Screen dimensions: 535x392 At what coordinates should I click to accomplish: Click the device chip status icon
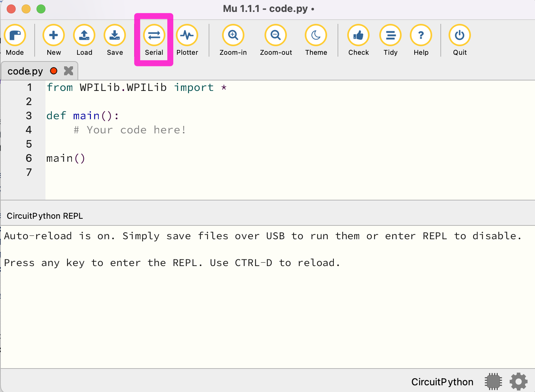pyautogui.click(x=493, y=382)
